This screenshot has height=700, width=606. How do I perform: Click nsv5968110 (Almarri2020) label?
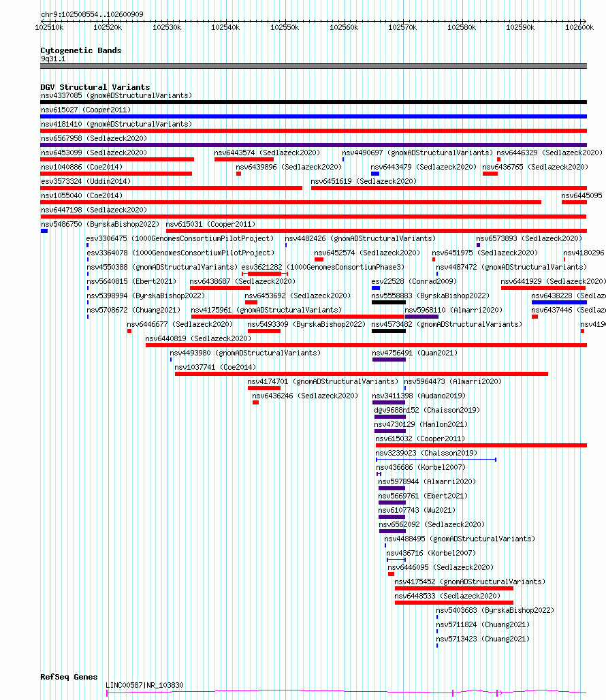(x=454, y=310)
